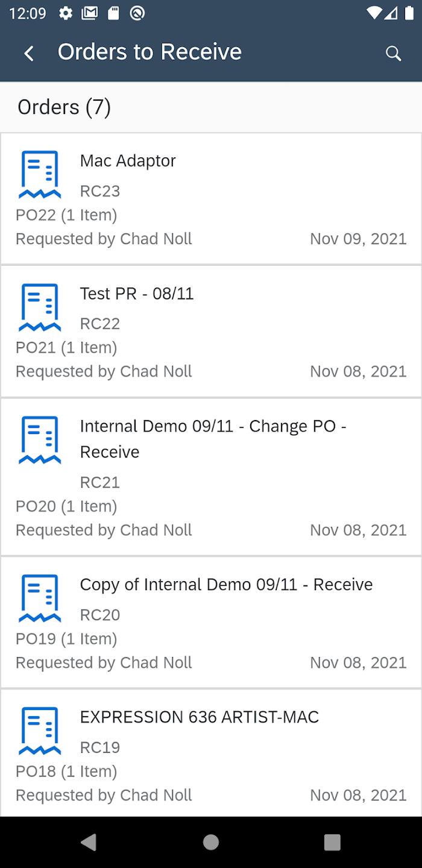Tap receipt icon for Copy of Internal Demo
The height and width of the screenshot is (868, 422).
(x=40, y=598)
